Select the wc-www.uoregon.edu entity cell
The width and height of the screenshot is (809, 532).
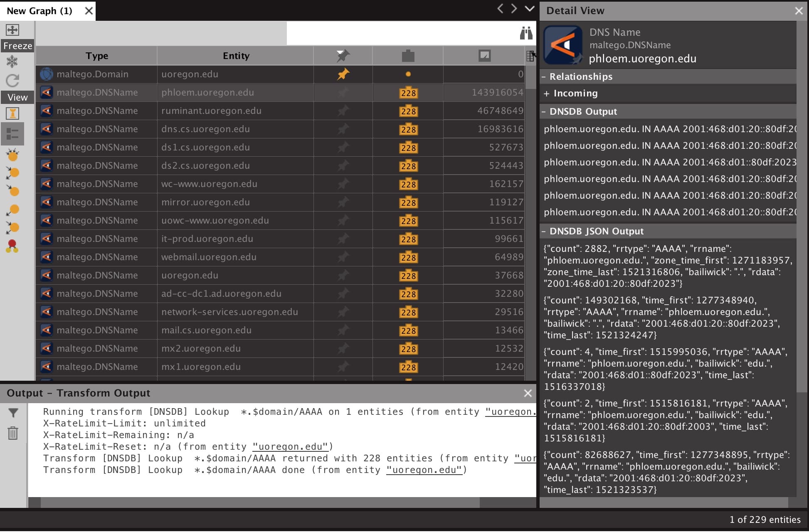tap(235, 184)
